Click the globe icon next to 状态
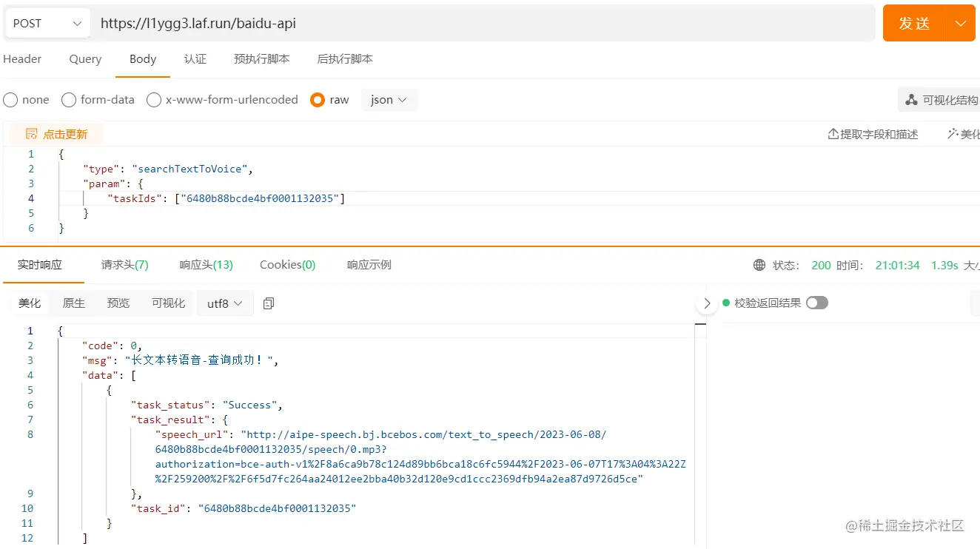The width and height of the screenshot is (980, 549). point(759,265)
